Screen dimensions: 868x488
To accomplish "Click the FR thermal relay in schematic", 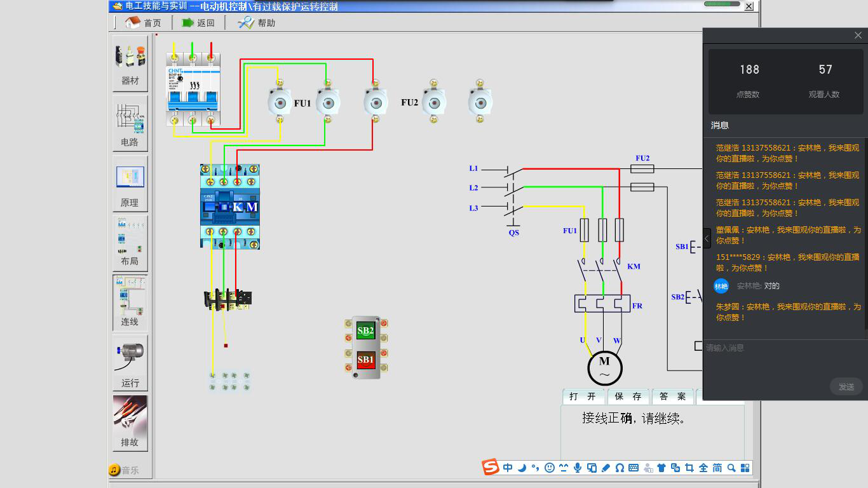I will (602, 304).
